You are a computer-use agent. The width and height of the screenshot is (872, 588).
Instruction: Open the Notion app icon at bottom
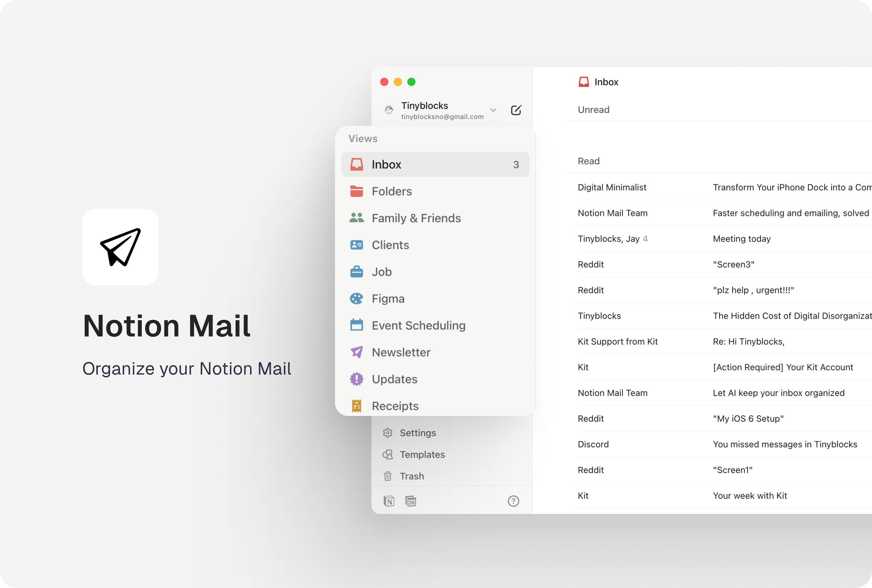[389, 501]
